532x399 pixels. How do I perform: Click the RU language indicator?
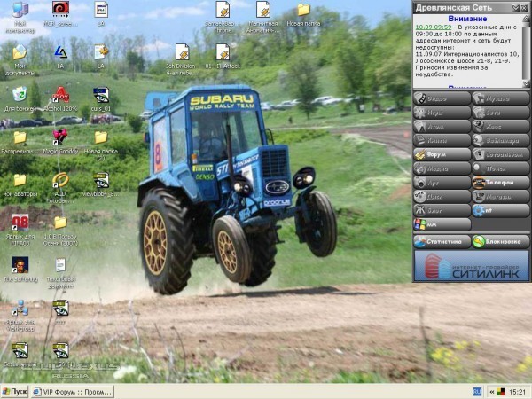pos(477,392)
